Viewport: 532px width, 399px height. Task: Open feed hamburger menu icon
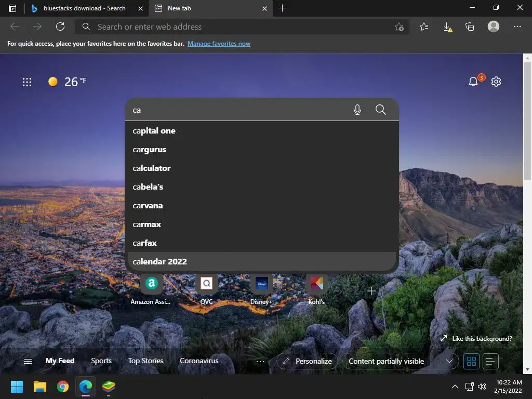coord(28,362)
